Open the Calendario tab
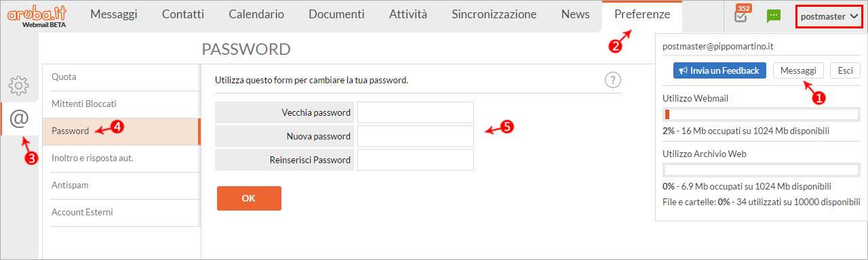This screenshot has width=868, height=260. (256, 15)
